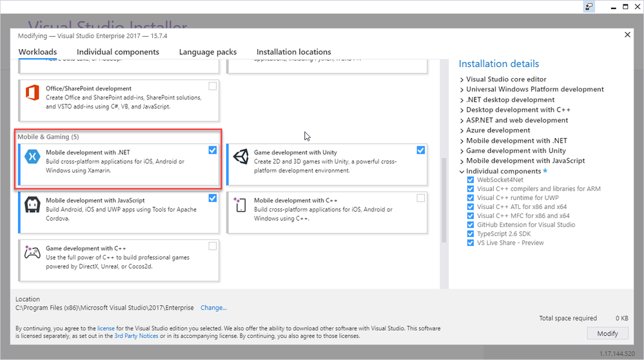
Task: Expand ASP.NET and web development details
Action: 462,121
